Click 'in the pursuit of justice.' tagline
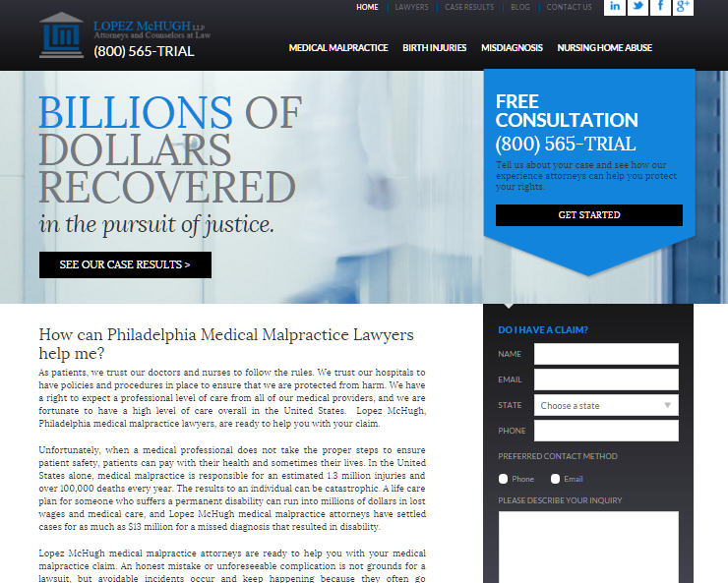Image resolution: width=728 pixels, height=583 pixels. (157, 224)
